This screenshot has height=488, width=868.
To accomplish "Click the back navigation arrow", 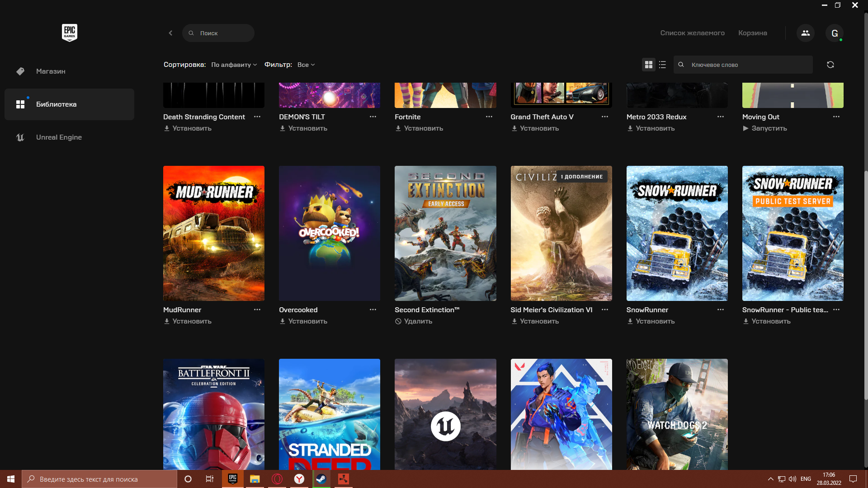I will click(x=170, y=33).
